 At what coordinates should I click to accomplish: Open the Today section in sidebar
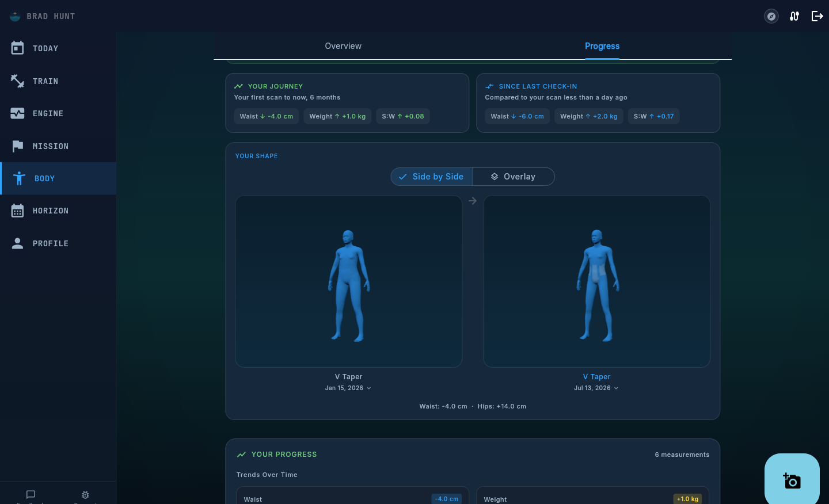tap(58, 48)
